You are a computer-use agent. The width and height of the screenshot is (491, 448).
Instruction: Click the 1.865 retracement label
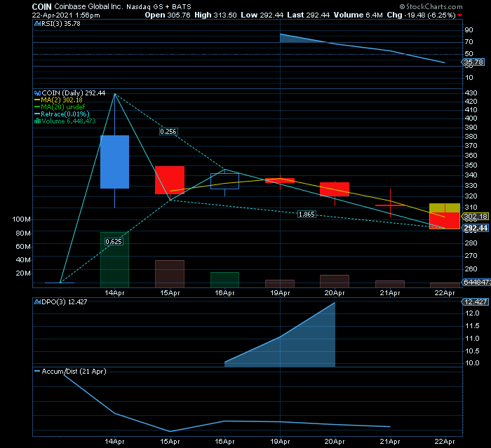click(307, 214)
